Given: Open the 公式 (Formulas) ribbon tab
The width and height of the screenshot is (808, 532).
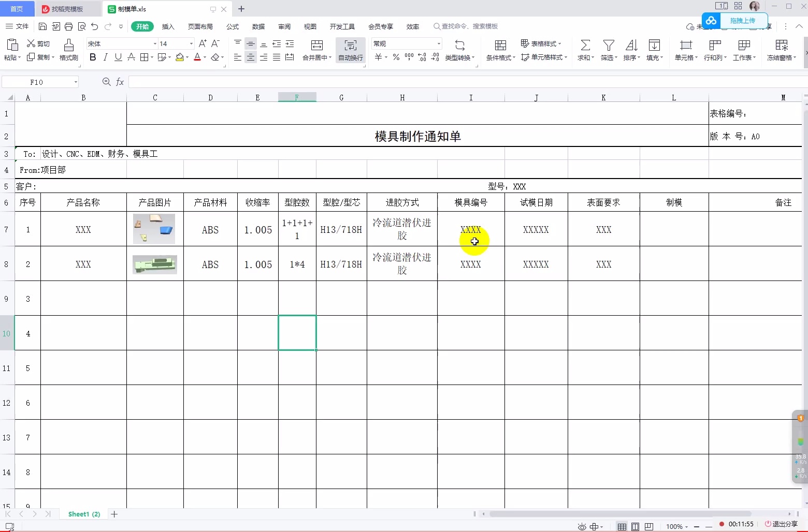Looking at the screenshot, I should tap(233, 26).
